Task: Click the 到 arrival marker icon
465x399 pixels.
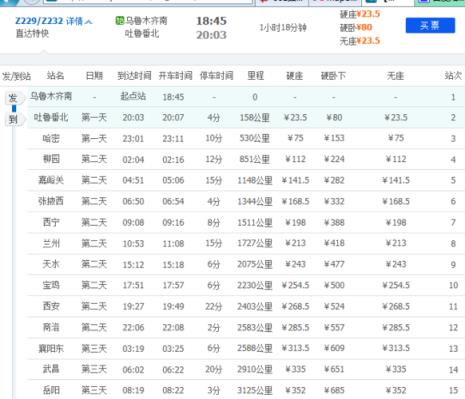Action: coord(13,119)
